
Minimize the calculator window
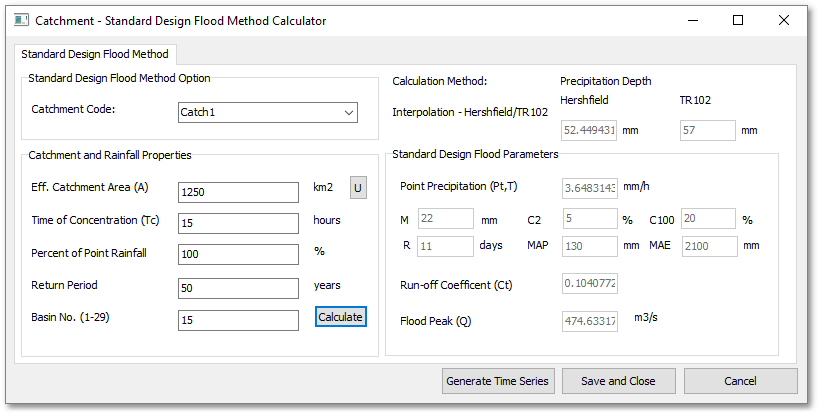[693, 21]
